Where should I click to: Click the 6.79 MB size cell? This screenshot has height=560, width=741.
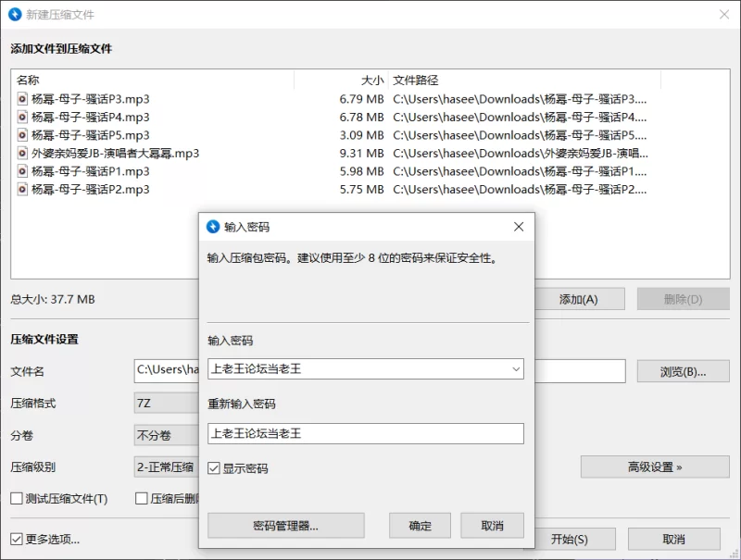click(361, 99)
